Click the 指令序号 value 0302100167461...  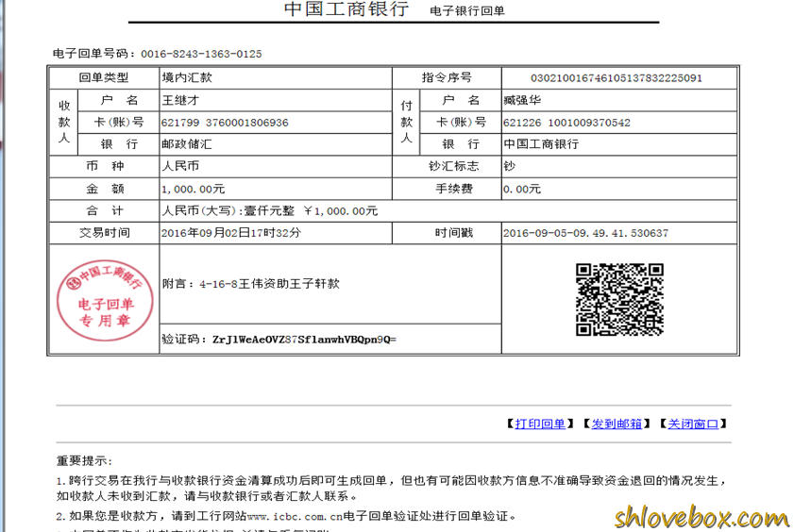tap(617, 78)
